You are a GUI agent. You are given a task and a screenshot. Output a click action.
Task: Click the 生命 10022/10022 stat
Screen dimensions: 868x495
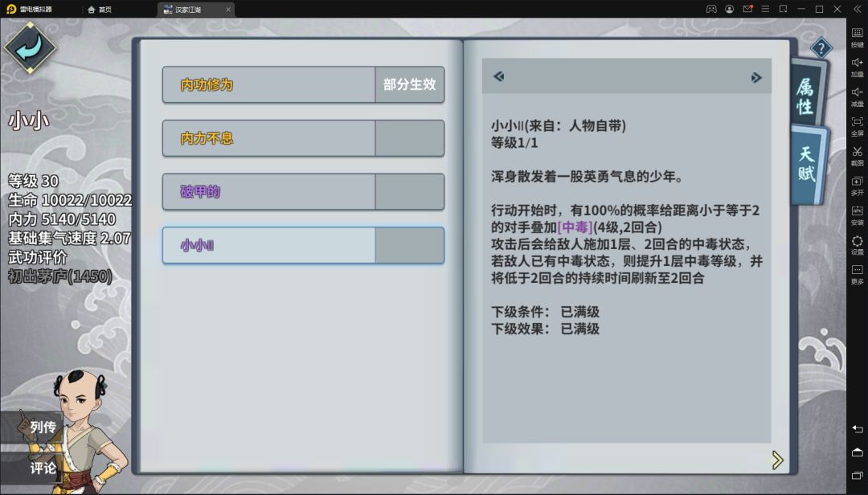click(70, 200)
